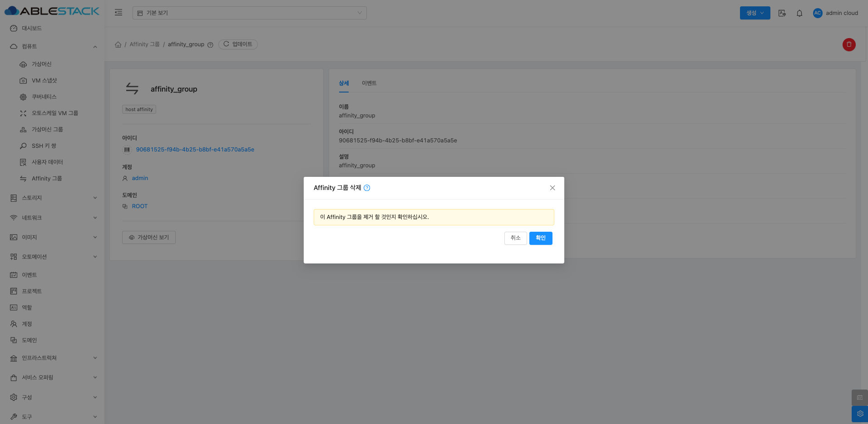Click the sidebar collapse menu icon
This screenshot has width=868, height=424.
coord(118,13)
